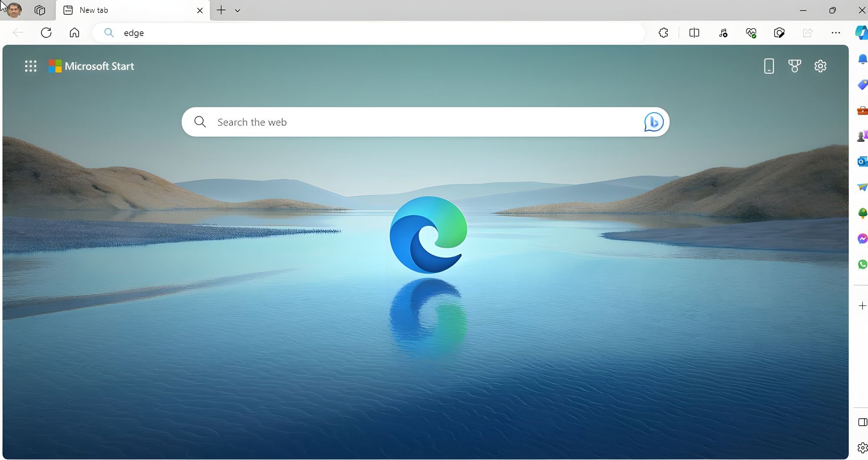Open WhatsApp from the sidebar
This screenshot has width=868, height=460.
[862, 264]
